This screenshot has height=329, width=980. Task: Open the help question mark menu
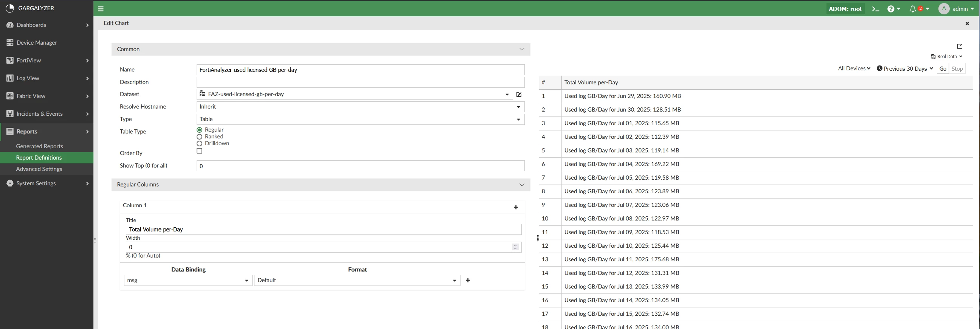(x=893, y=9)
